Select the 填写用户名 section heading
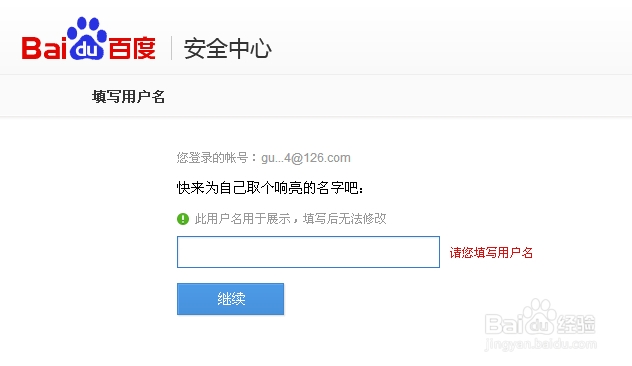The height and width of the screenshot is (366, 632). 128,97
